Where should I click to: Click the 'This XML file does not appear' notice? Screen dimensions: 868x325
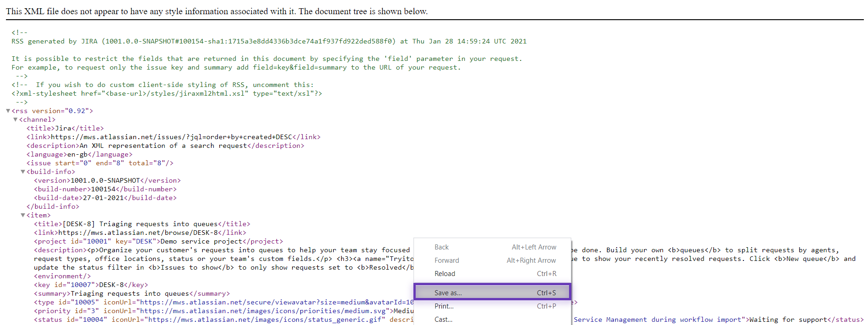click(217, 11)
